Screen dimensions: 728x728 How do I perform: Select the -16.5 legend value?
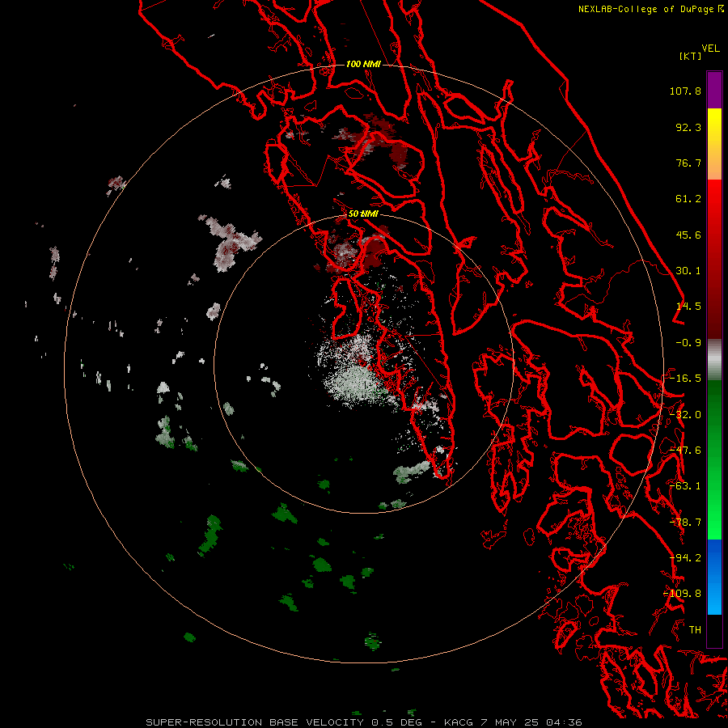[685, 379]
